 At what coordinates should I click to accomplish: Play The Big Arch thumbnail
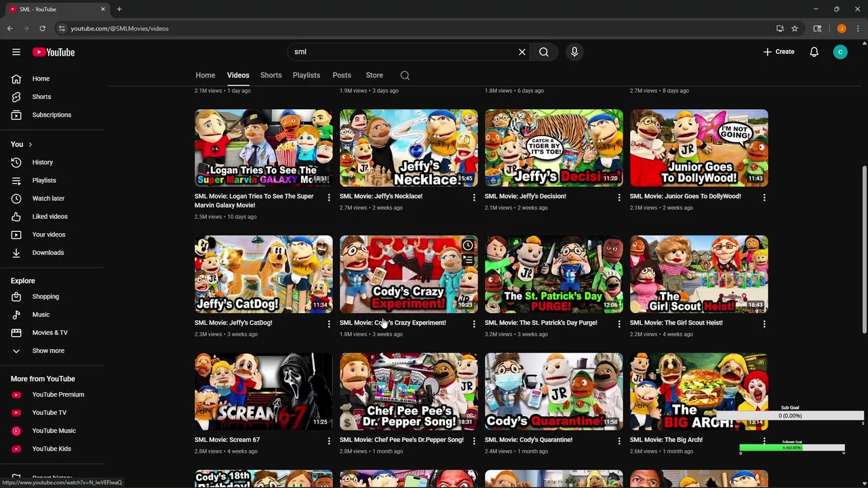click(699, 392)
